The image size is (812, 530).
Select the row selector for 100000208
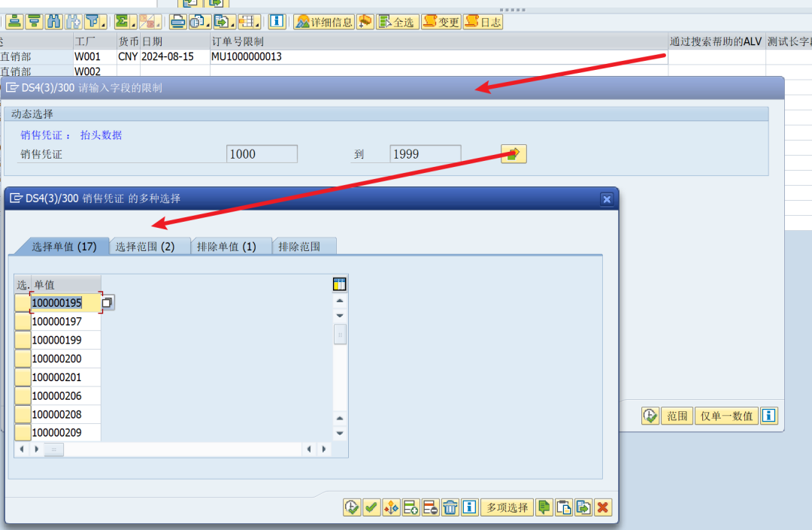[23, 414]
